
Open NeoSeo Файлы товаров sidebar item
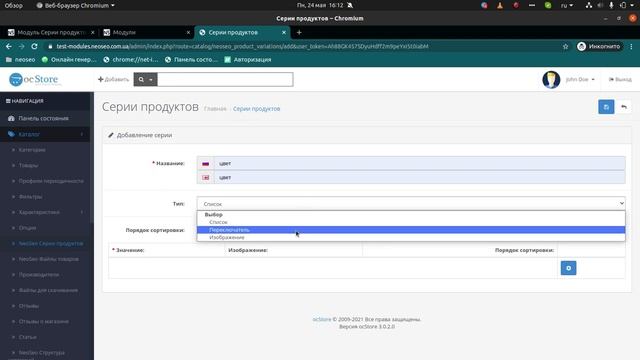click(x=49, y=259)
